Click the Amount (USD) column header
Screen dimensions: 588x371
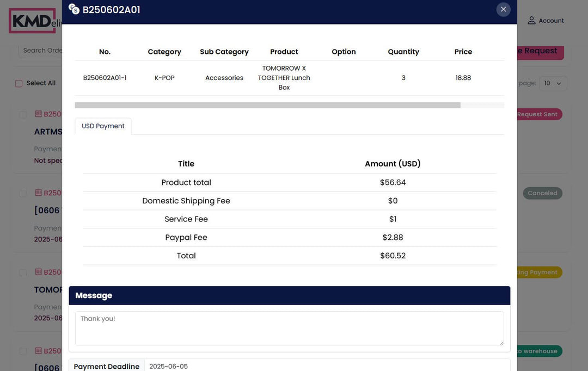(x=393, y=164)
